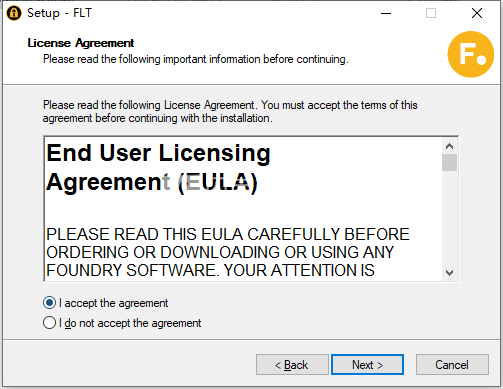Select 'I accept the agreement' radio button
This screenshot has width=503, height=389.
pyautogui.click(x=49, y=303)
